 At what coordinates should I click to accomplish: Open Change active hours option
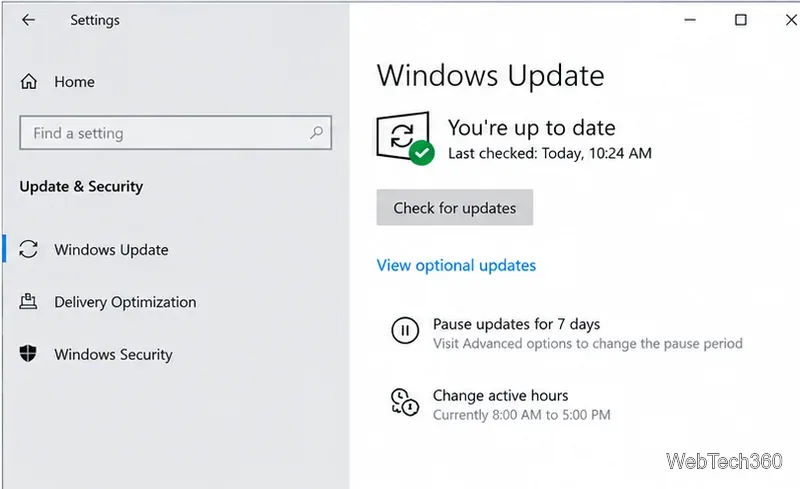(x=501, y=396)
